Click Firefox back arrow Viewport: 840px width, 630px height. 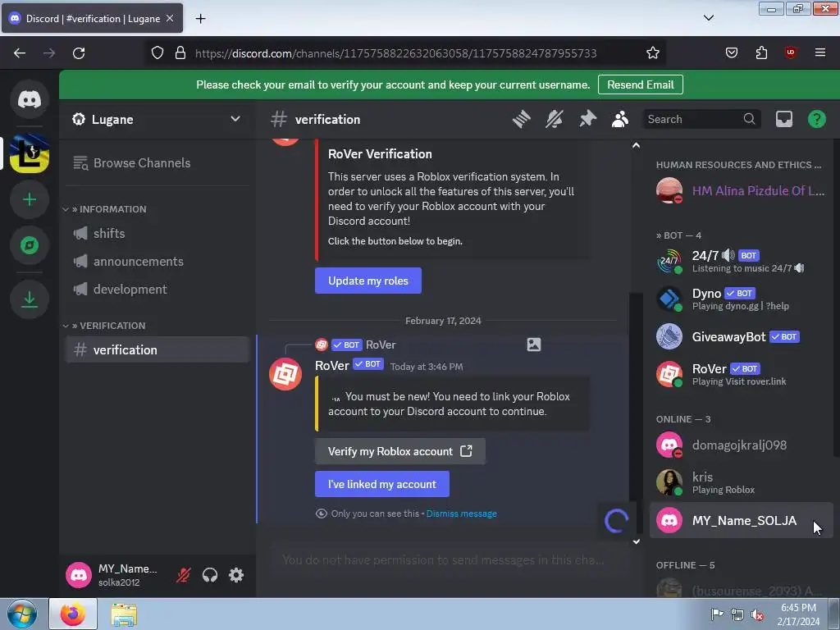point(20,53)
